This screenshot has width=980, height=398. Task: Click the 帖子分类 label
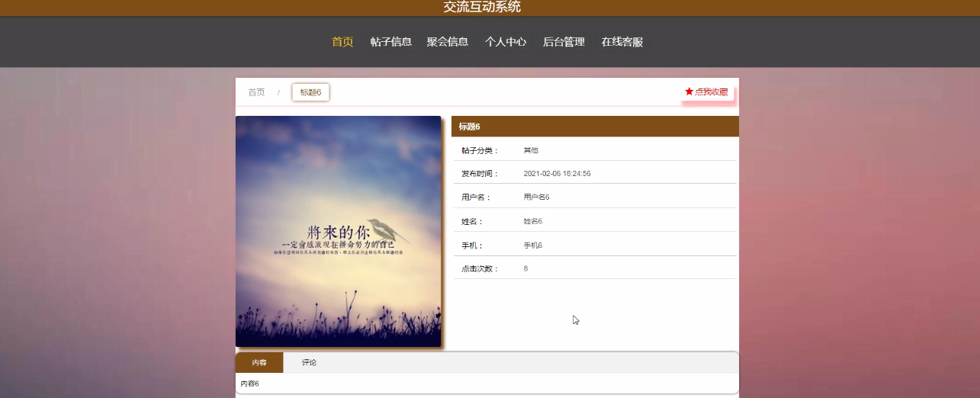tap(480, 151)
